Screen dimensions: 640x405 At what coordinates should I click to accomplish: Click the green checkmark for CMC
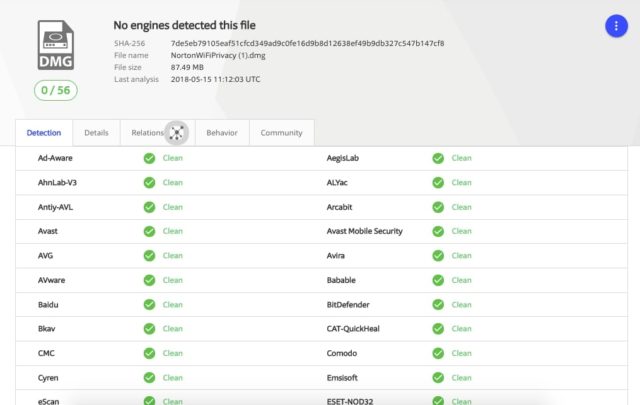(x=149, y=353)
